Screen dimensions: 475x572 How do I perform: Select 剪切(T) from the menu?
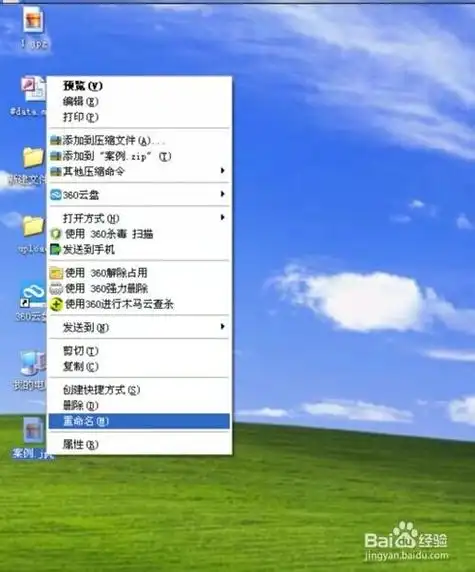[139, 351]
